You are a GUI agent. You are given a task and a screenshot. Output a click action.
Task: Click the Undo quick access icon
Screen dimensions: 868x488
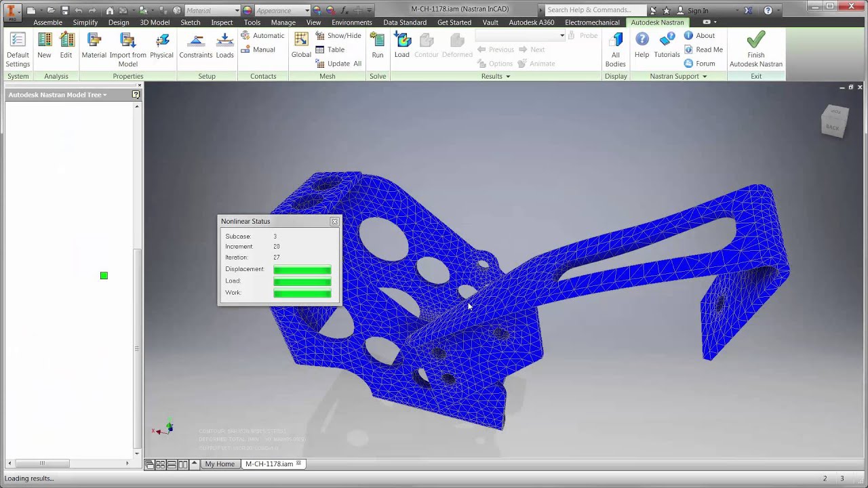tap(79, 10)
